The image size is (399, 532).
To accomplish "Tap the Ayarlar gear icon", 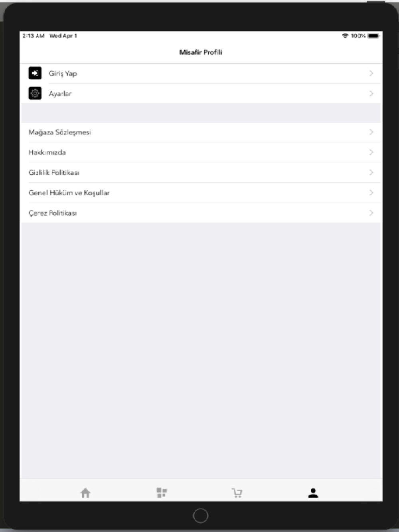I will (35, 93).
